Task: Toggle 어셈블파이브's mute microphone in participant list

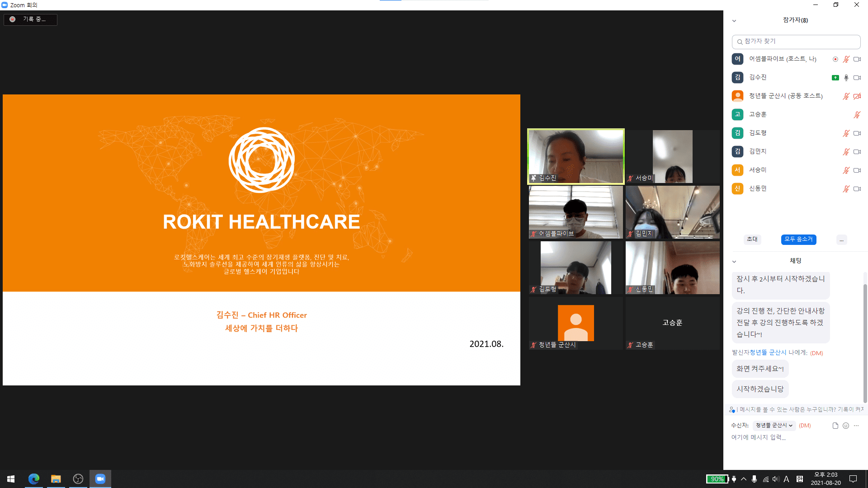Action: (x=846, y=59)
